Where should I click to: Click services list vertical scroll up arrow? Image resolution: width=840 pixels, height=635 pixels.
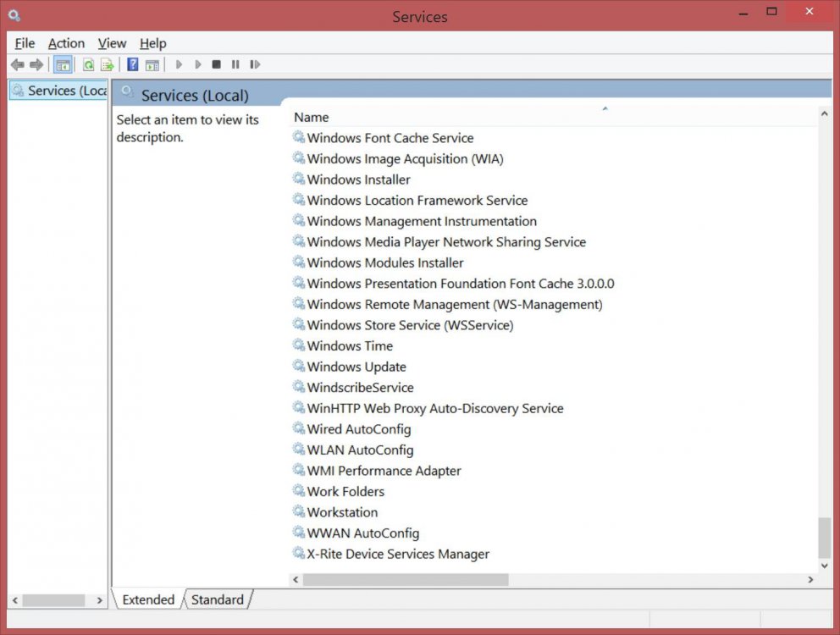825,113
